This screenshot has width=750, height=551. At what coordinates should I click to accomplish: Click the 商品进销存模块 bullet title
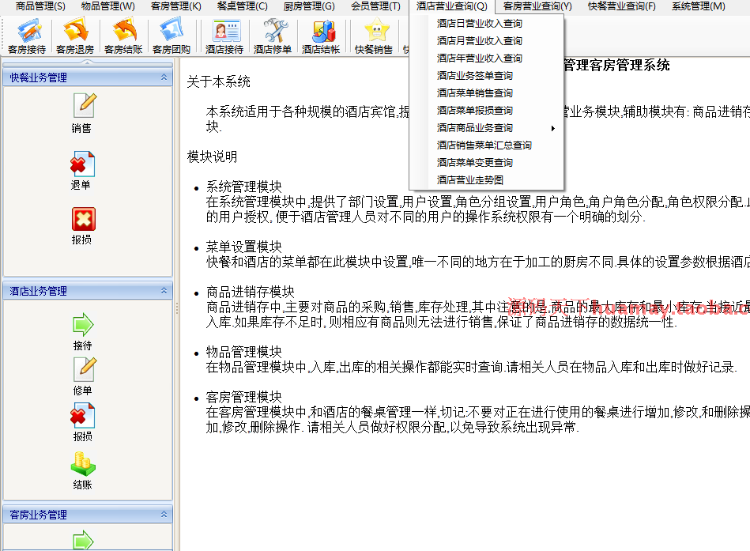point(250,292)
